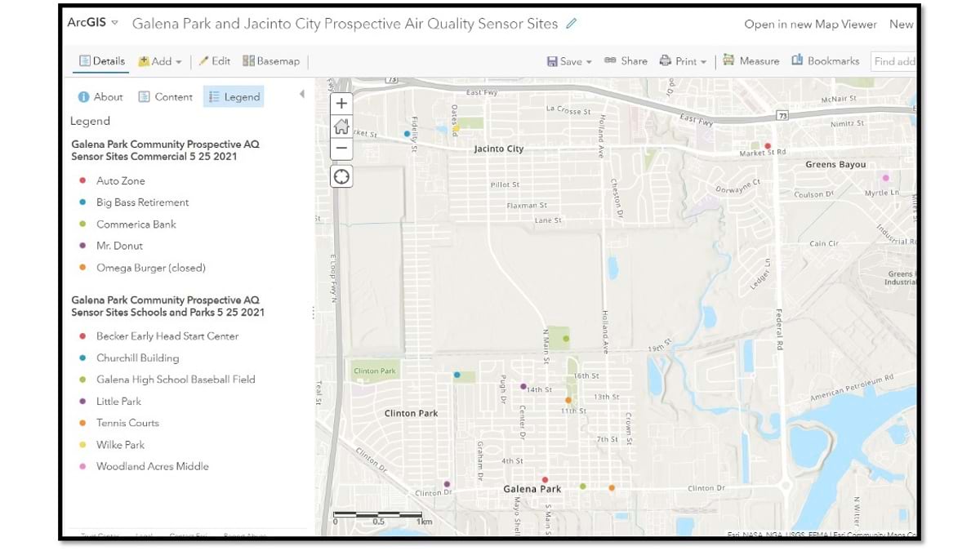Open the ArcGIS dropdown menu
980x551 pixels.
93,22
